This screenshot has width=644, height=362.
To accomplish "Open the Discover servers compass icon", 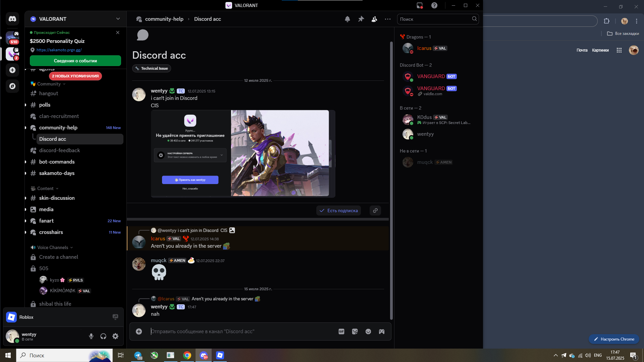I will [12, 86].
